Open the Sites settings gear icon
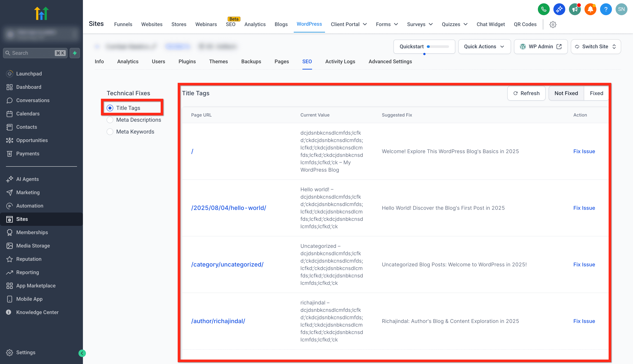Image resolution: width=633 pixels, height=364 pixels. click(x=553, y=24)
